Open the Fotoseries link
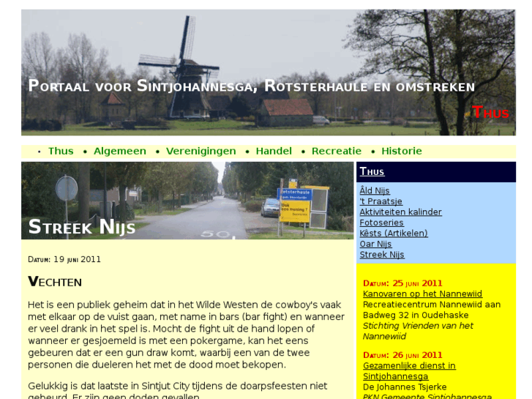532x399 pixels. 382,223
